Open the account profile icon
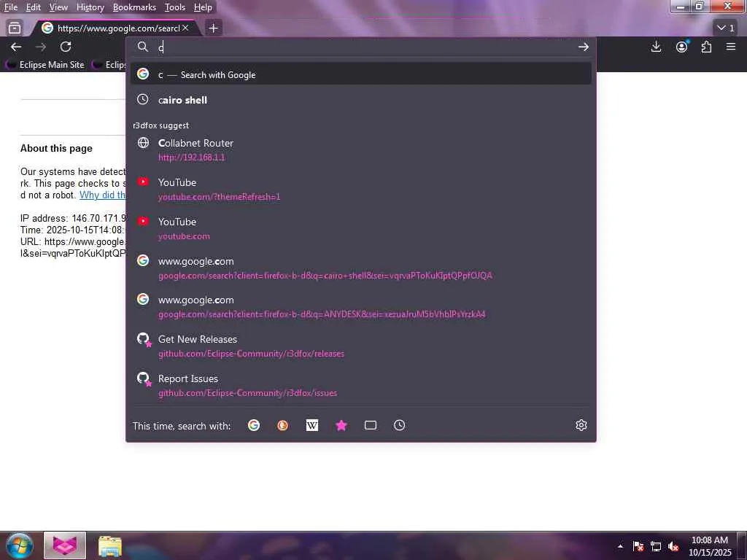Screen dimensions: 747x560 [682, 47]
